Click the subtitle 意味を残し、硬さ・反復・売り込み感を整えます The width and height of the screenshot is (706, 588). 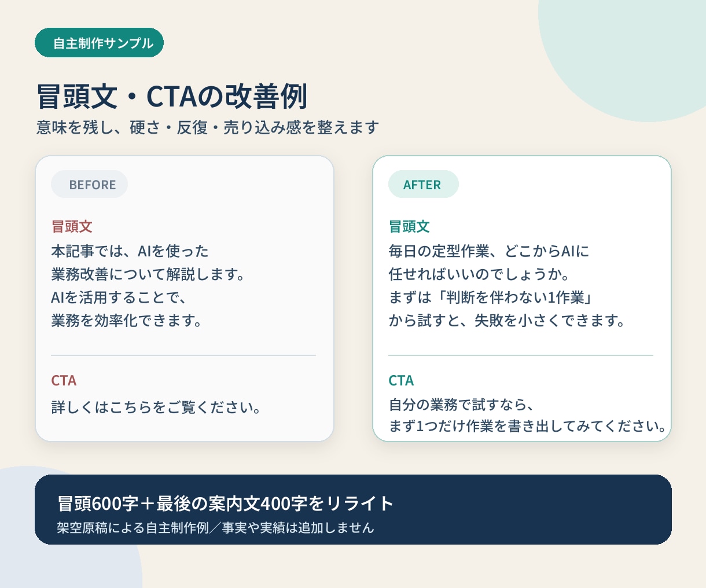(x=208, y=127)
